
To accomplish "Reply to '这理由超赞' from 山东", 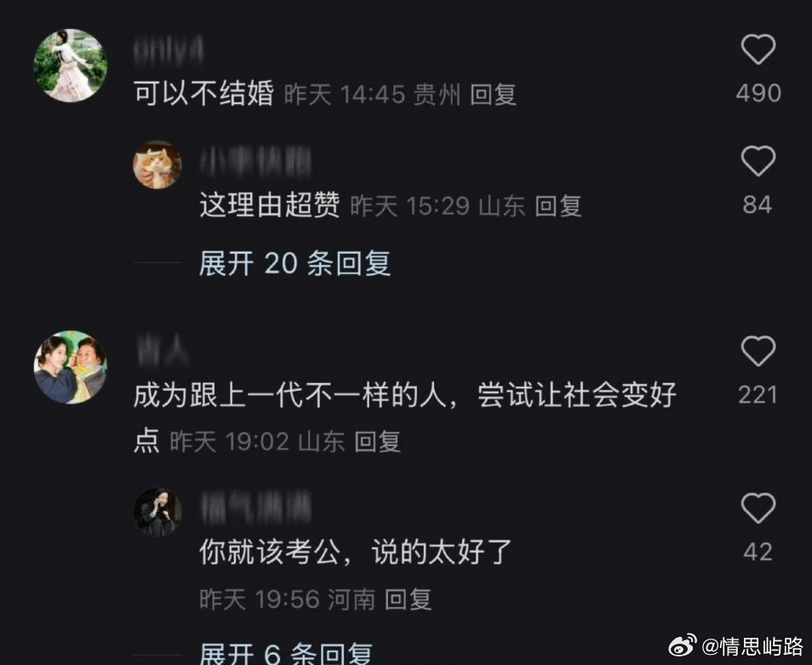I will [558, 206].
